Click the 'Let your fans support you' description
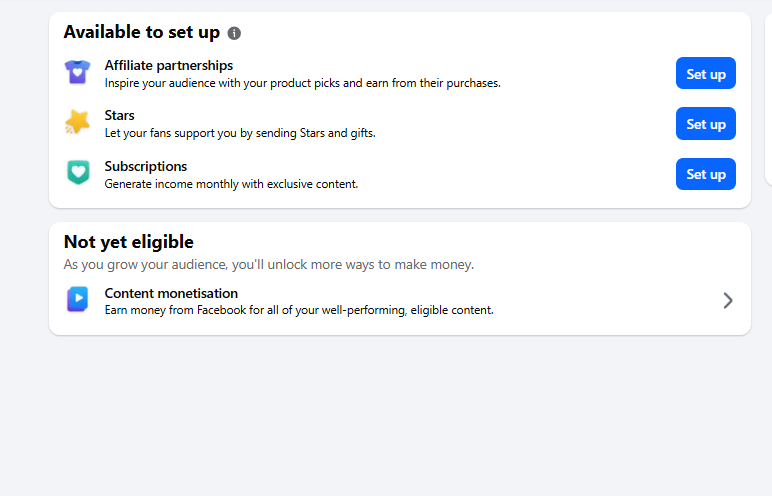Screen dimensions: 772x496 click(x=240, y=133)
